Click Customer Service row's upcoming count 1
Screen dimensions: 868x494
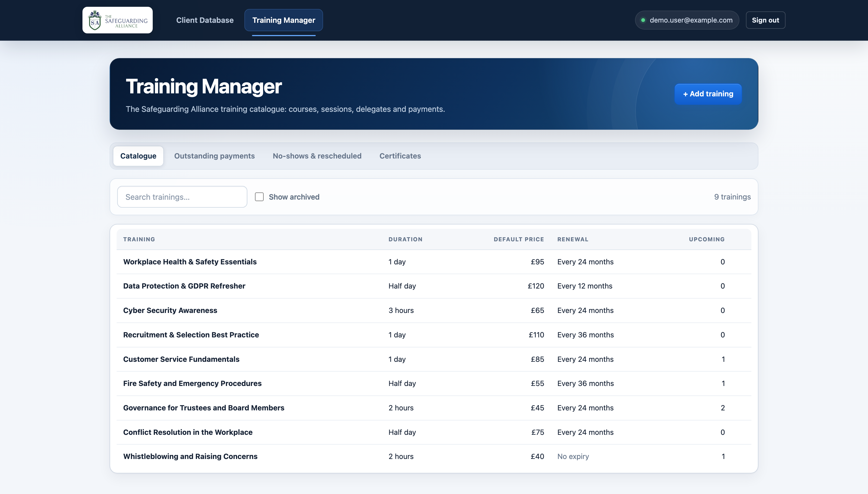(x=723, y=359)
